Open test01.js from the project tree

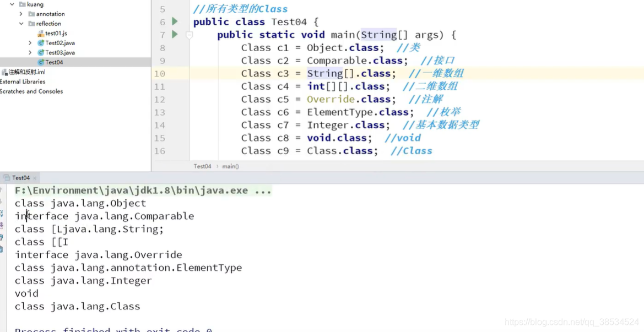(56, 33)
